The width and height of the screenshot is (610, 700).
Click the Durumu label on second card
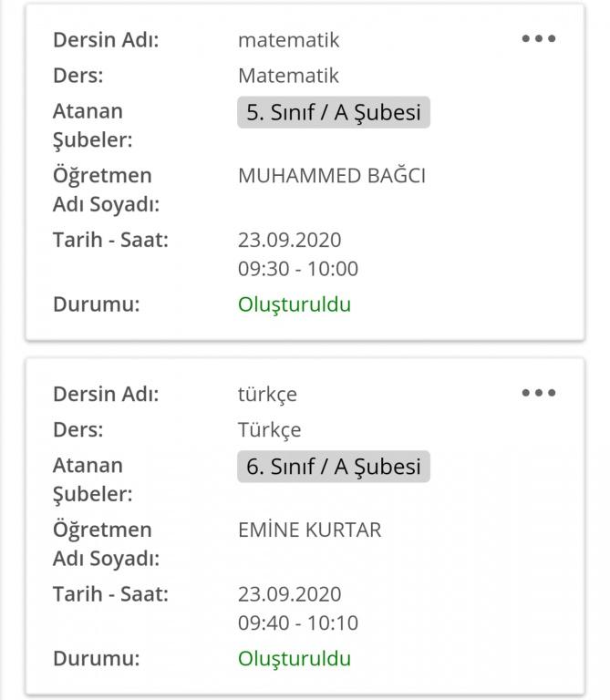click(x=96, y=658)
